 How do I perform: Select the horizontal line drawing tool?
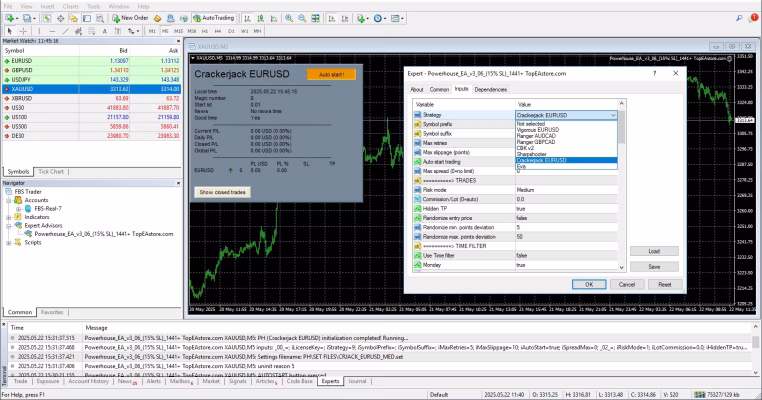(x=52, y=31)
